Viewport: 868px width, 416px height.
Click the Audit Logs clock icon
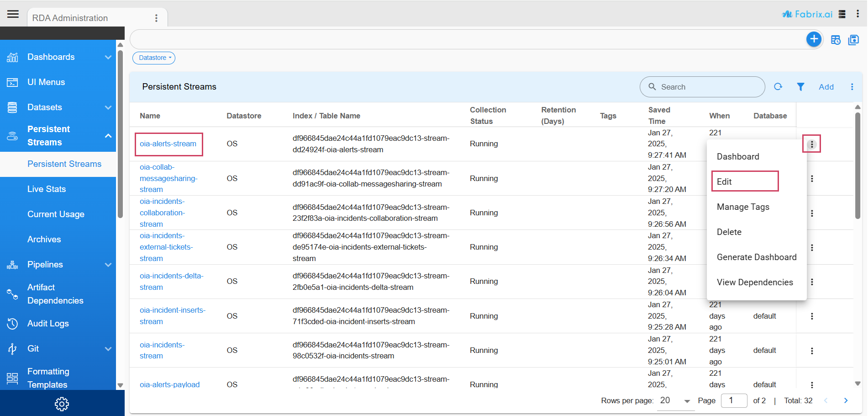pos(12,324)
